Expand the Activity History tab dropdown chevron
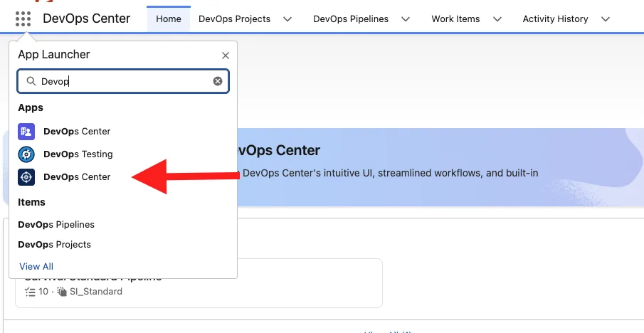The image size is (644, 333). [606, 19]
